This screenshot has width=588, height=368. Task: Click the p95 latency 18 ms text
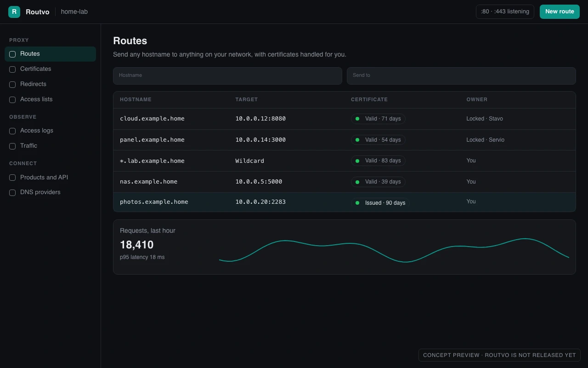(142, 257)
